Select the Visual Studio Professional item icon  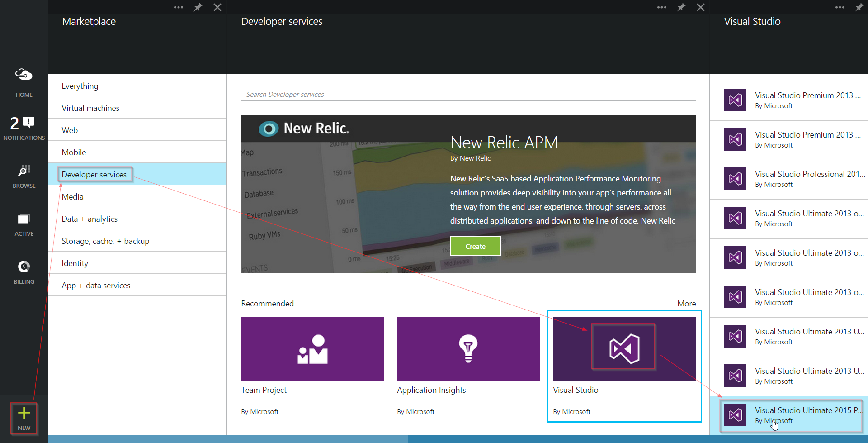(x=735, y=179)
